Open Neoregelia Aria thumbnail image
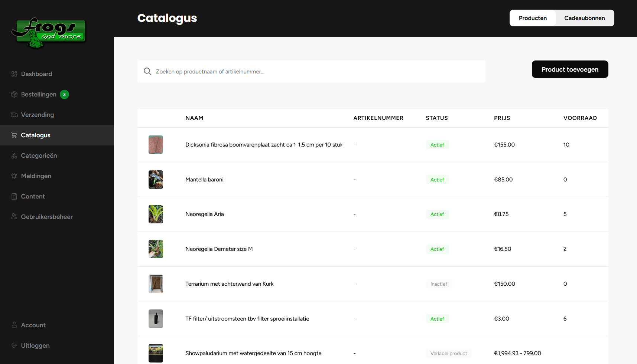This screenshot has height=364, width=637. tap(156, 214)
